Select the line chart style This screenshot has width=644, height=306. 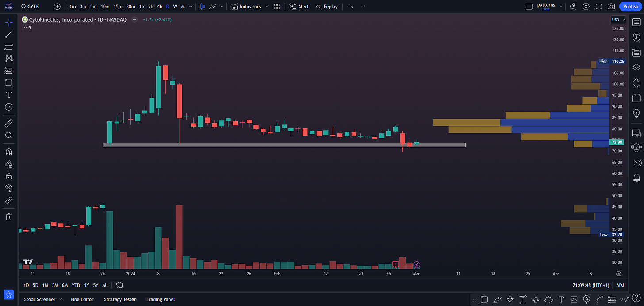pos(213,7)
